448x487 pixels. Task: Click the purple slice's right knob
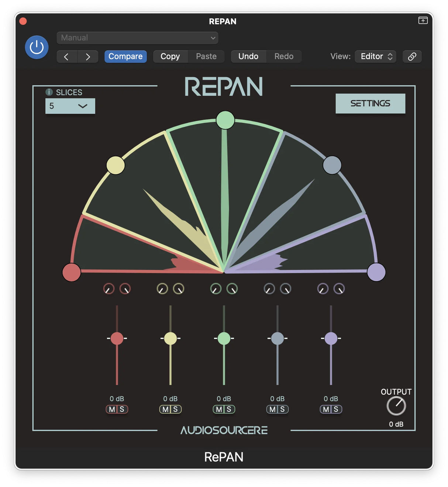click(339, 289)
